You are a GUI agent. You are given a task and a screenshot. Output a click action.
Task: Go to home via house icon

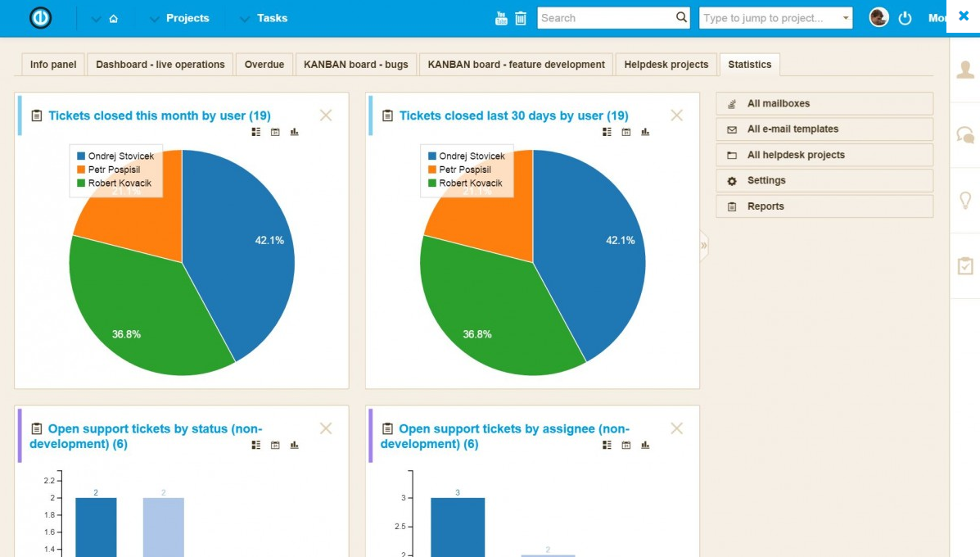(x=114, y=19)
